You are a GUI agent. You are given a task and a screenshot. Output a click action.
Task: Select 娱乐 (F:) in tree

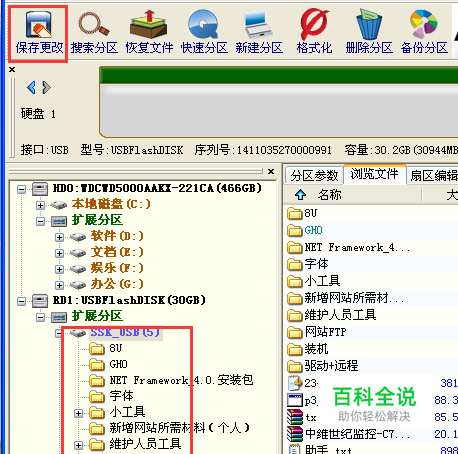point(117,268)
